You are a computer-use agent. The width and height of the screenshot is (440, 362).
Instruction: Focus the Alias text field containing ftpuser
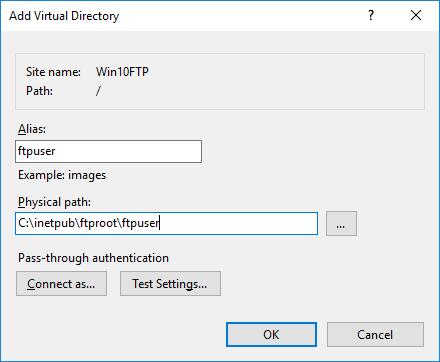pyautogui.click(x=108, y=151)
